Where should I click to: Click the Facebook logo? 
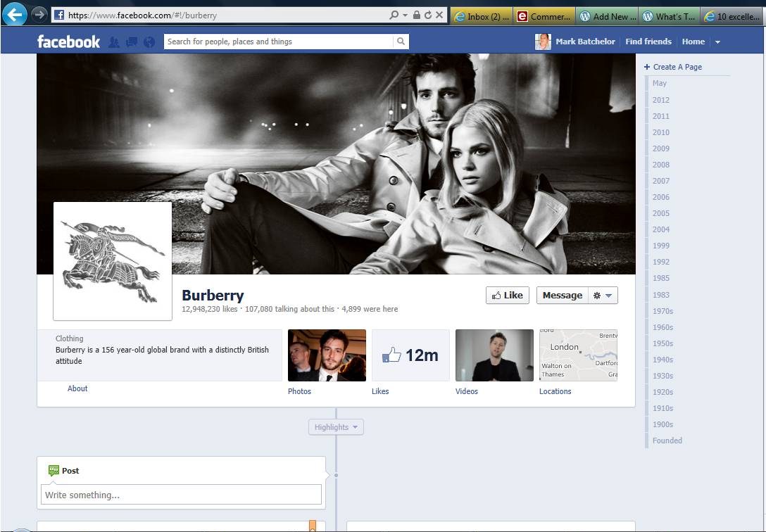68,42
